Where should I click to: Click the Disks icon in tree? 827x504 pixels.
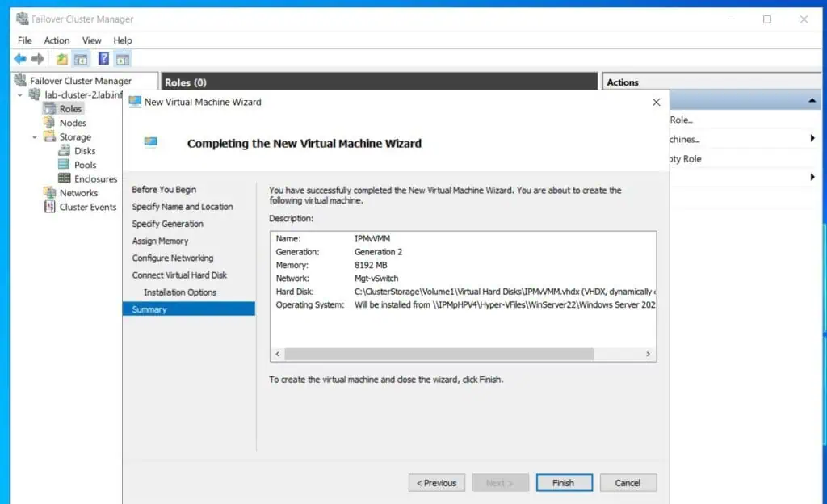coord(64,150)
